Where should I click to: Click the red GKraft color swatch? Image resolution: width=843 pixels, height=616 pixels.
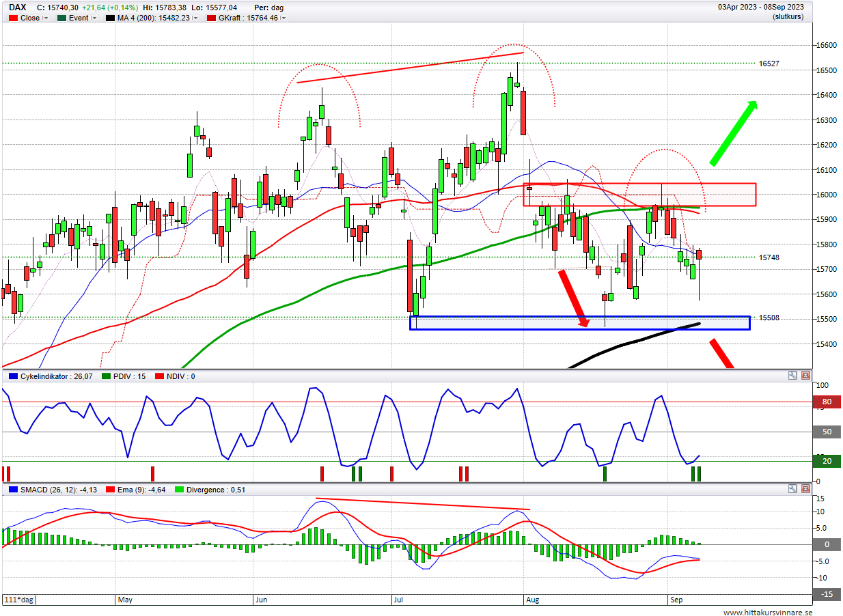[x=210, y=18]
